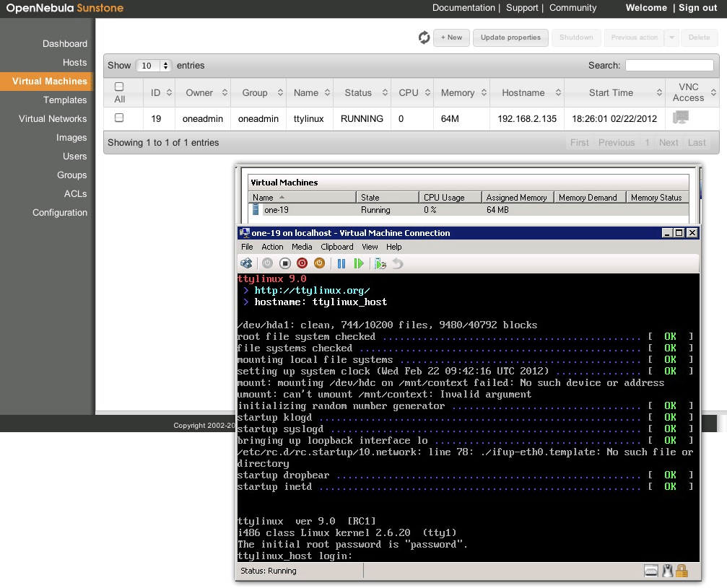Viewport: 727px width, 588px height.
Task: Sort table by Start Time column arrows
Action: pyautogui.click(x=659, y=92)
